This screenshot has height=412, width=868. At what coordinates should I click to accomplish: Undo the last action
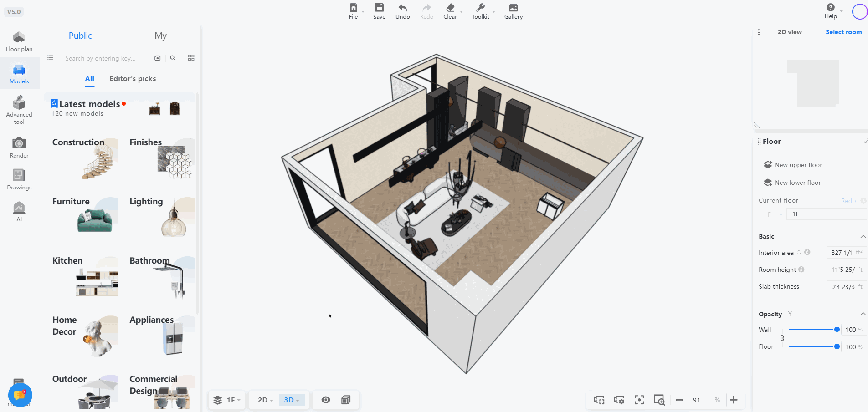click(403, 11)
